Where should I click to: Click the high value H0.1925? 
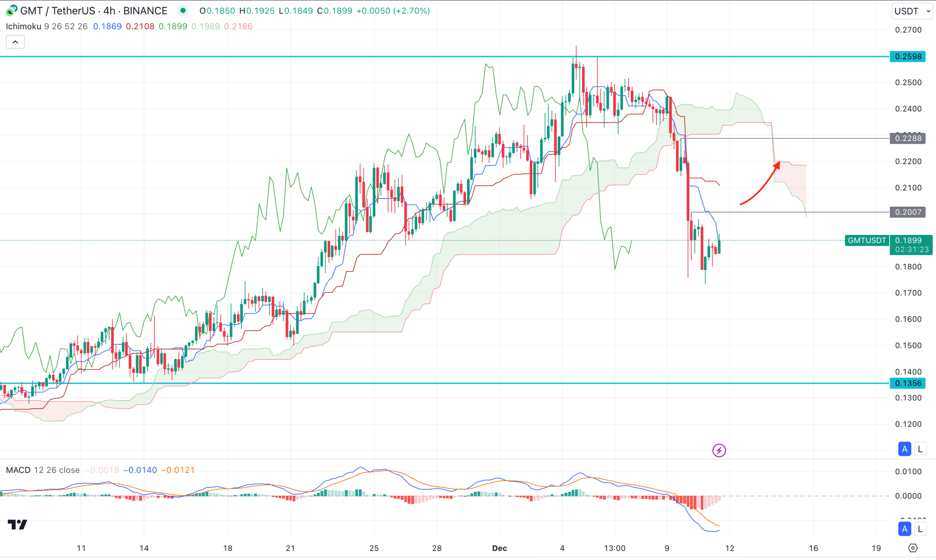[x=256, y=11]
